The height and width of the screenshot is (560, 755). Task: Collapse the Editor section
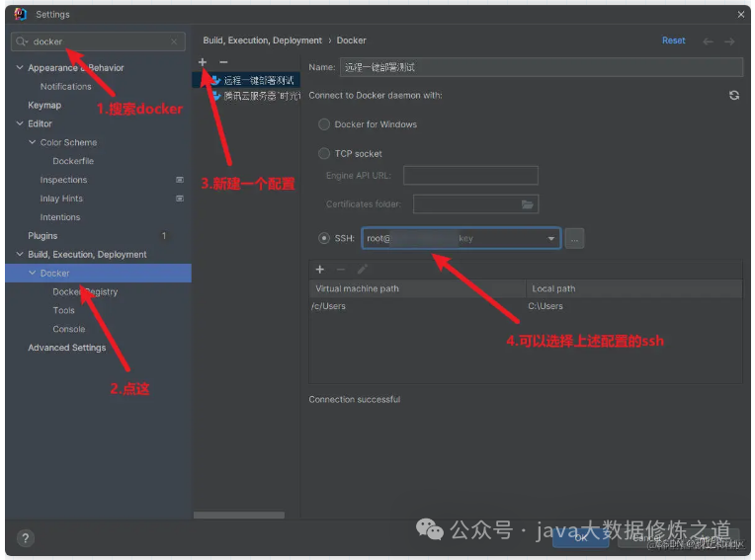tap(20, 123)
